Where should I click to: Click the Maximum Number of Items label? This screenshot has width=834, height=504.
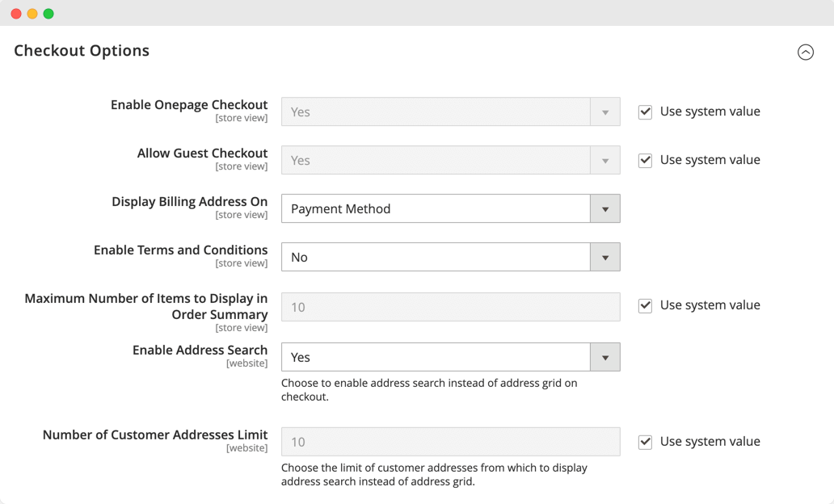point(145,306)
